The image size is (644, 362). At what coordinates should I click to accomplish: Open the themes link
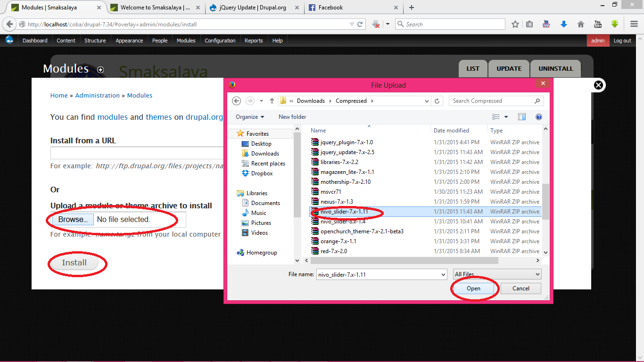159,117
